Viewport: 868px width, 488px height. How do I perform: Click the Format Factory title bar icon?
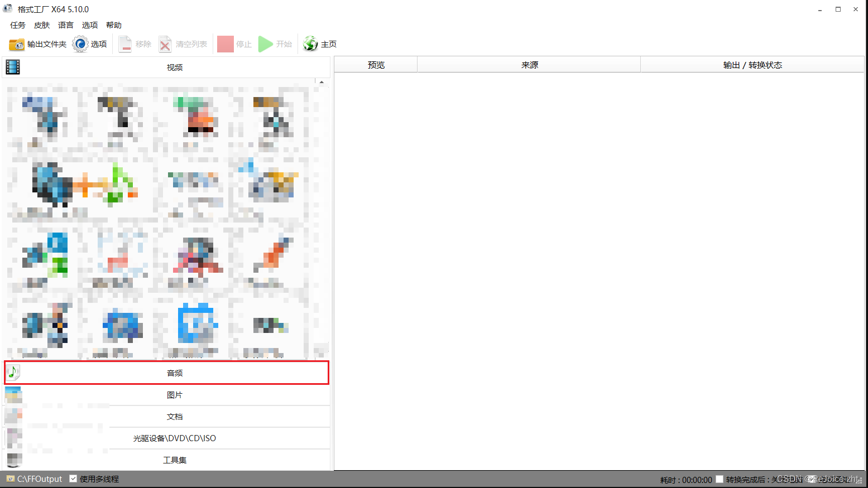click(x=8, y=9)
